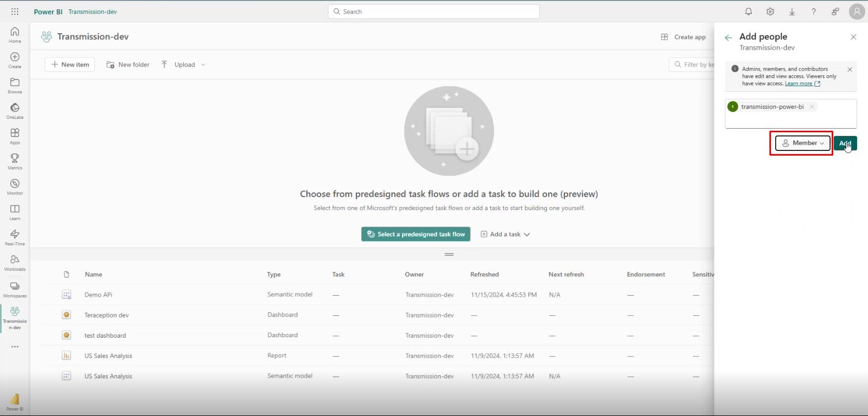Open the US Sales Analysis report
Image resolution: width=868 pixels, height=416 pixels.
(x=108, y=356)
